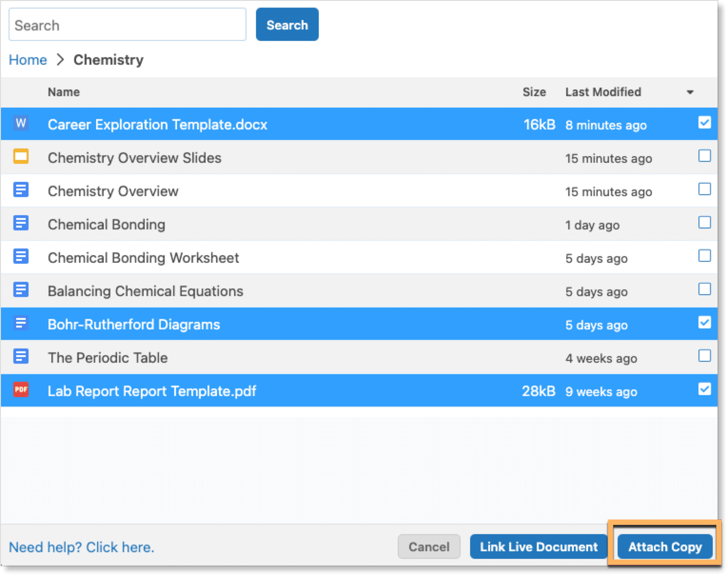Click the Docs icon beside Bohr-Rutherford Diagrams
Viewport: 728px width, 576px height.
pos(21,324)
